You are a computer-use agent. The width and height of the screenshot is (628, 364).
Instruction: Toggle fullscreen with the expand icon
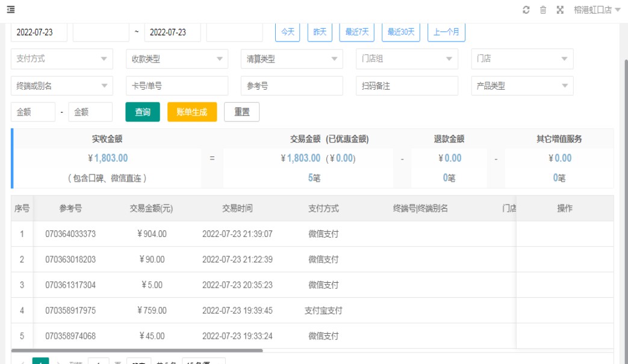pyautogui.click(x=560, y=10)
